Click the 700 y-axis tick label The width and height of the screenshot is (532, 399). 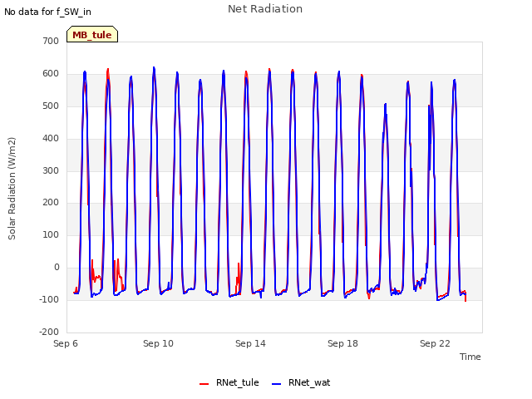click(51, 41)
